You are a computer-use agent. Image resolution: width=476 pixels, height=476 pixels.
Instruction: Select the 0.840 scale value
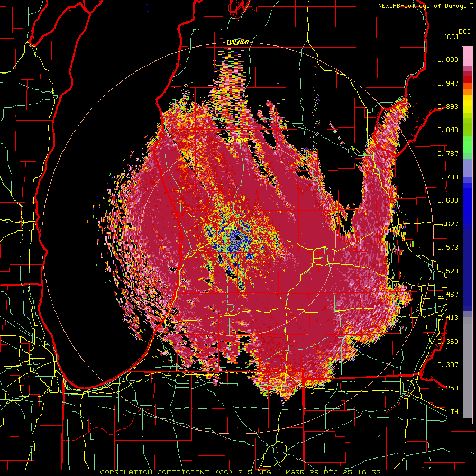(448, 130)
